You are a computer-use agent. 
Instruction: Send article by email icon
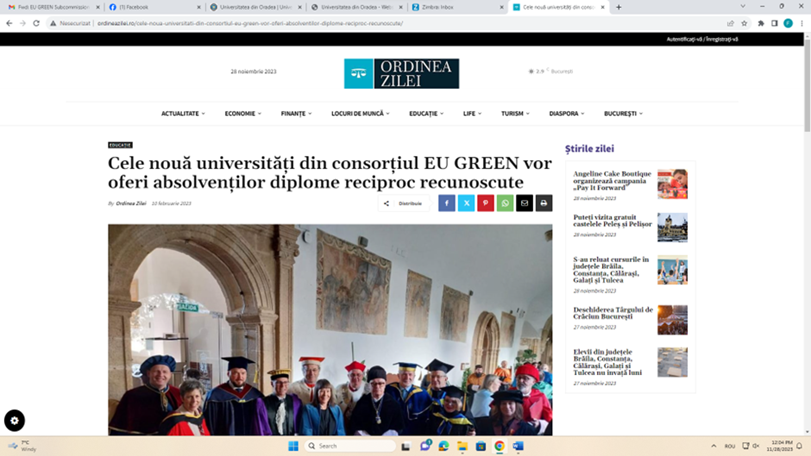click(x=524, y=203)
